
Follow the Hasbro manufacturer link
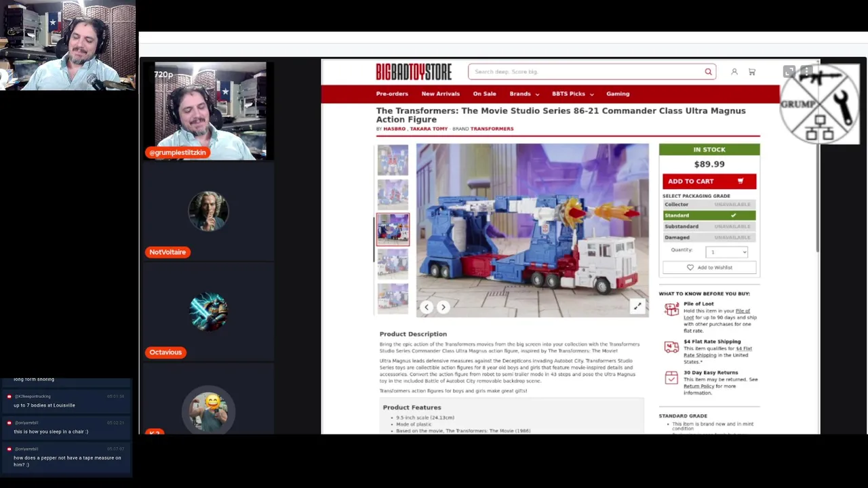click(394, 129)
